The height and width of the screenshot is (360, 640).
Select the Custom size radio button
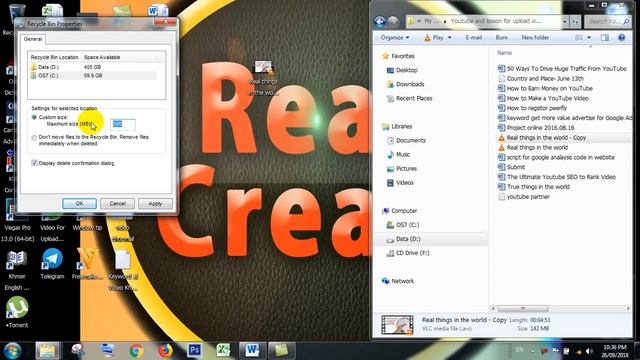coord(34,117)
